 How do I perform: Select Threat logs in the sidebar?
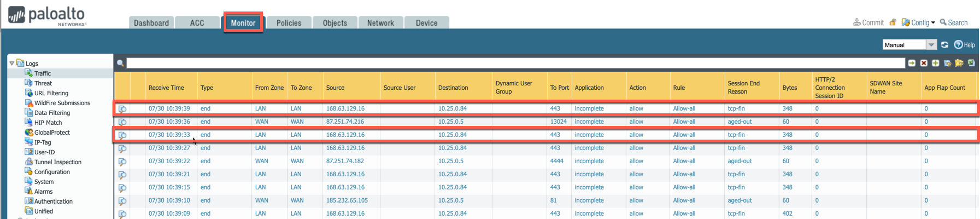(x=43, y=83)
